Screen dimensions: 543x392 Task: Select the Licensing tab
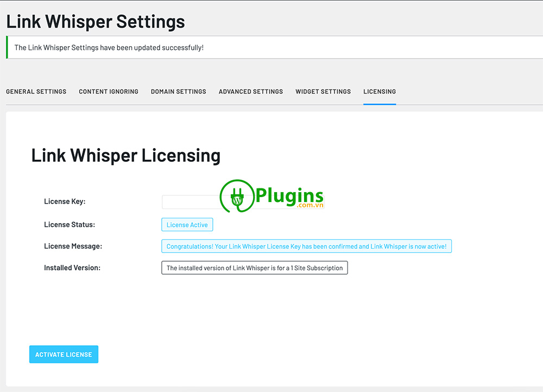(x=379, y=91)
